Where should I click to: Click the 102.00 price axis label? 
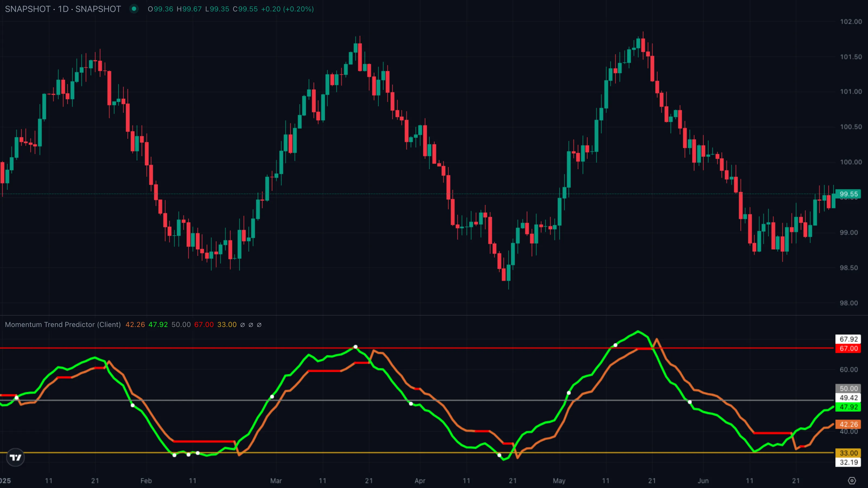click(851, 22)
